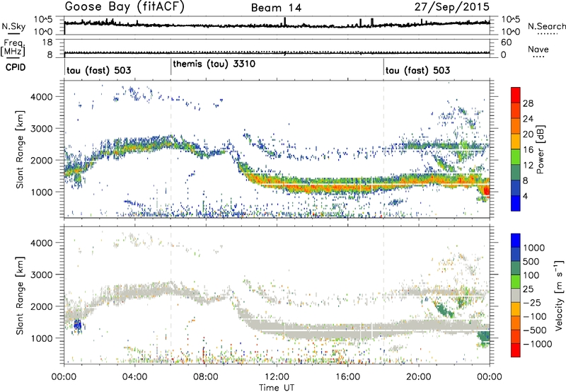
Task: Click the blue velocity patch near 01:00 UT
Action: click(x=77, y=325)
